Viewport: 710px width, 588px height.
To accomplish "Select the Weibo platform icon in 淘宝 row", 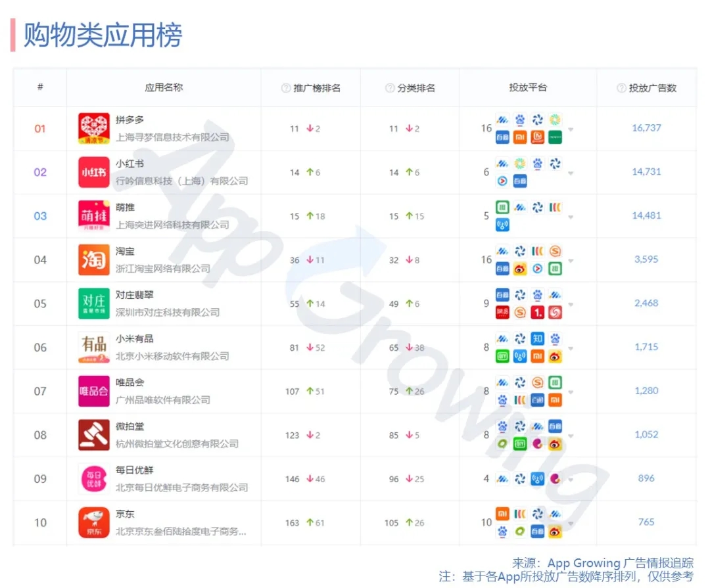I will [520, 269].
